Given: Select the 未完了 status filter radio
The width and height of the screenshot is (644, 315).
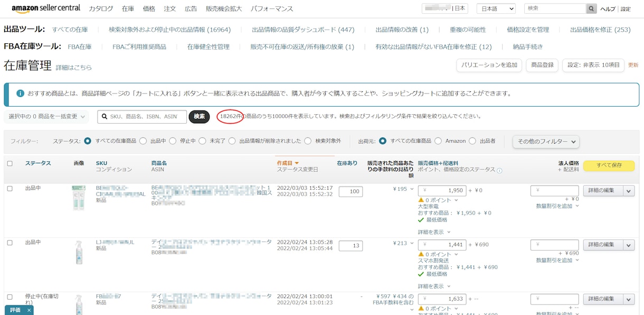Looking at the screenshot, I should tap(202, 141).
